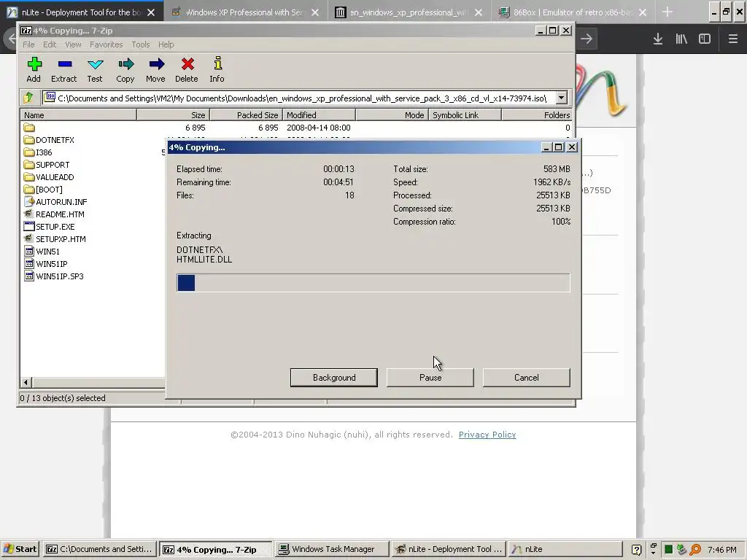Click the magnifier icon in system tray

pos(695,550)
